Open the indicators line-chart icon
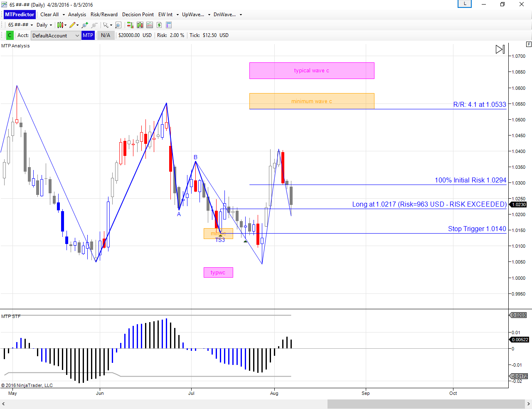The image size is (532, 409). [x=150, y=25]
